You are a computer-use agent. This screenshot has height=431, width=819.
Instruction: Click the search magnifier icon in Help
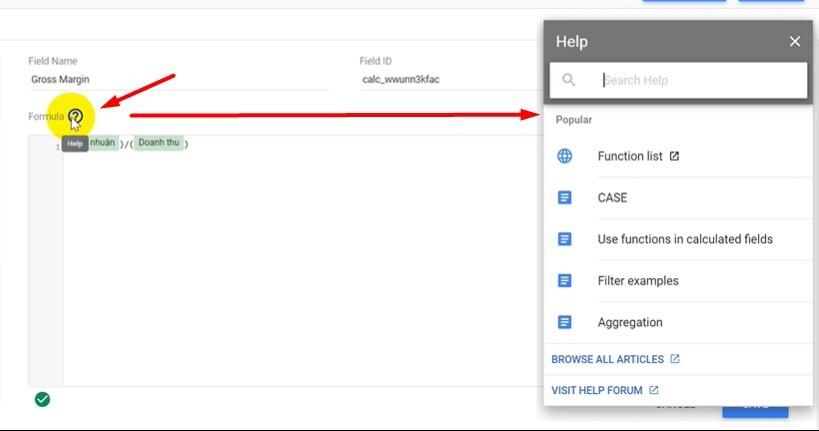click(x=568, y=80)
